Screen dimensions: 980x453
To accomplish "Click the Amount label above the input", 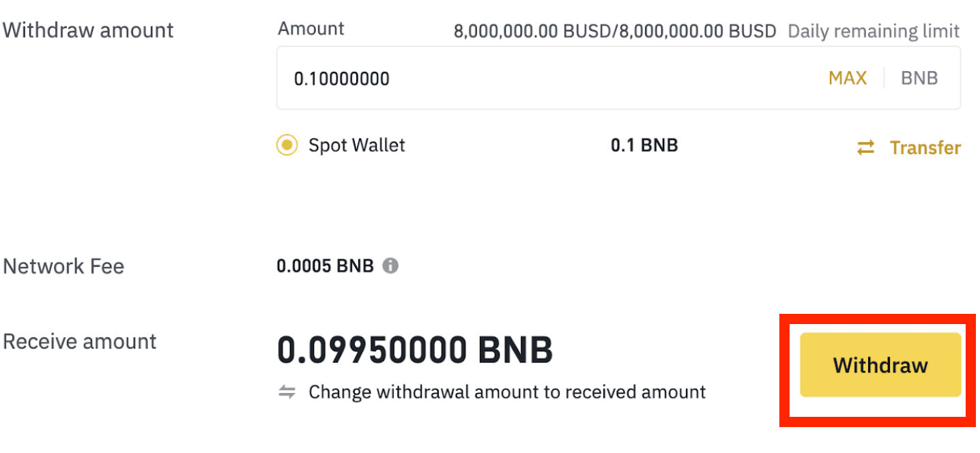I will [311, 29].
